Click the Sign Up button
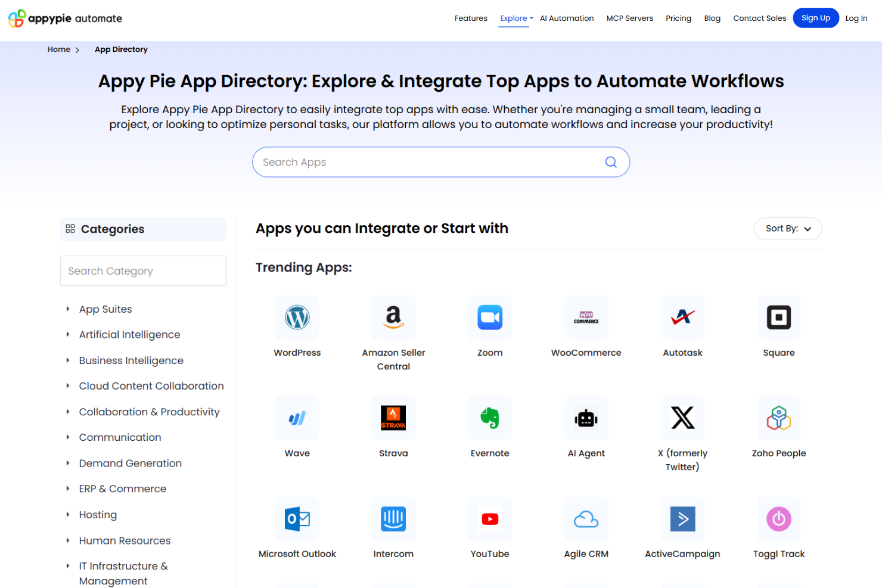The width and height of the screenshot is (882, 588). click(x=816, y=18)
